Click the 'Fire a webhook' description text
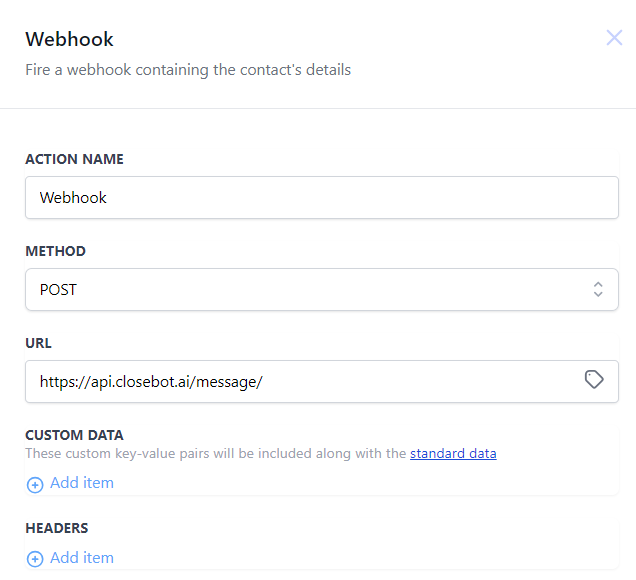The image size is (636, 580). [x=188, y=70]
